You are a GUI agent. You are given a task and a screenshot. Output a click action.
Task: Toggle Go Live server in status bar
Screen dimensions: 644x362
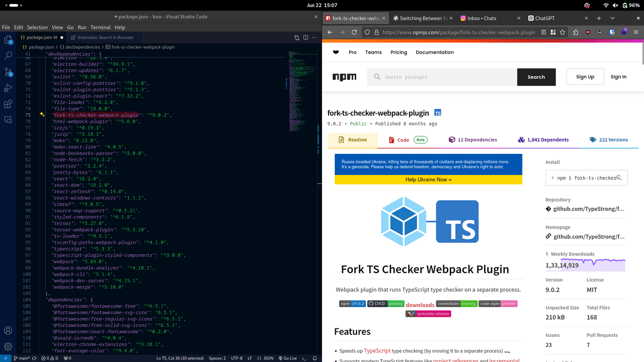pos(287,358)
